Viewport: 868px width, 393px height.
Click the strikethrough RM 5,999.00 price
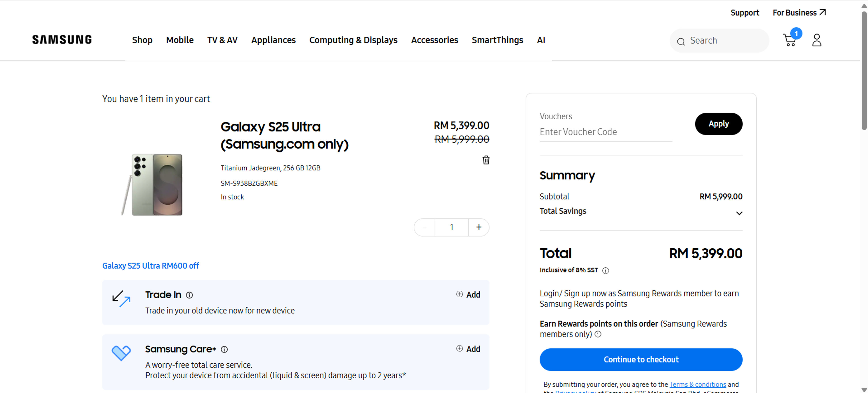(462, 139)
